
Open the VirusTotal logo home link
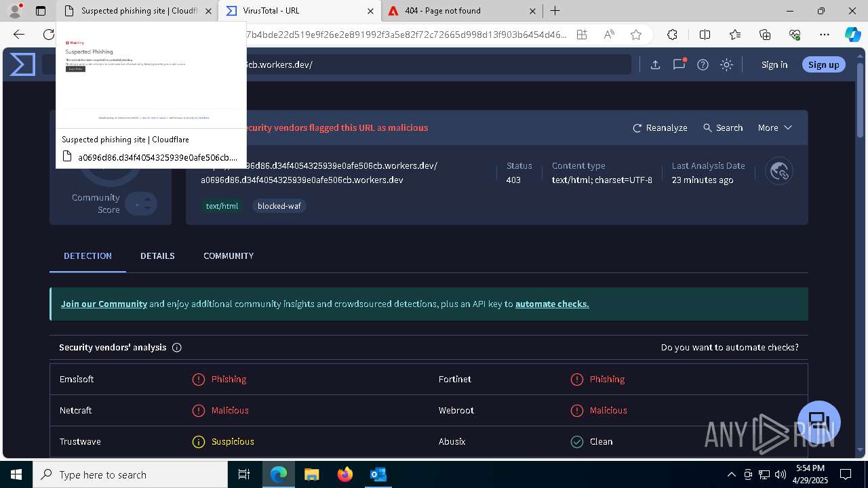pos(22,64)
